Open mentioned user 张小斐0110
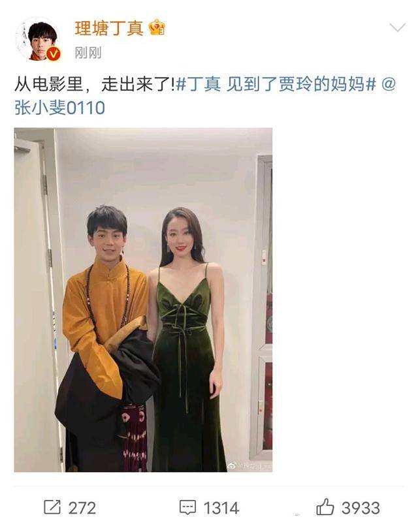The image size is (418, 532). click(59, 108)
